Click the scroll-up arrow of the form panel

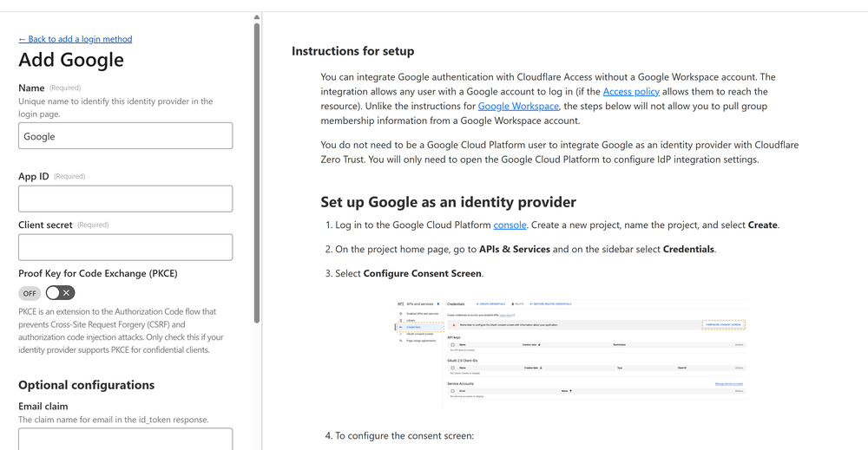257,17
